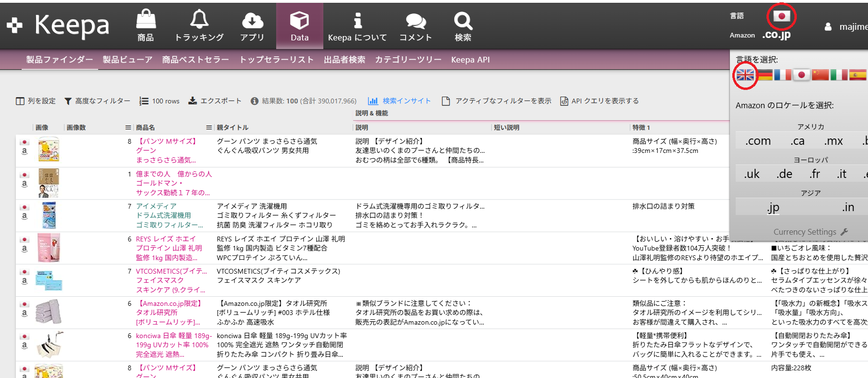Viewport: 868px width, 378px height.
Task: Open the 高度なフィルター filter options
Action: [97, 101]
